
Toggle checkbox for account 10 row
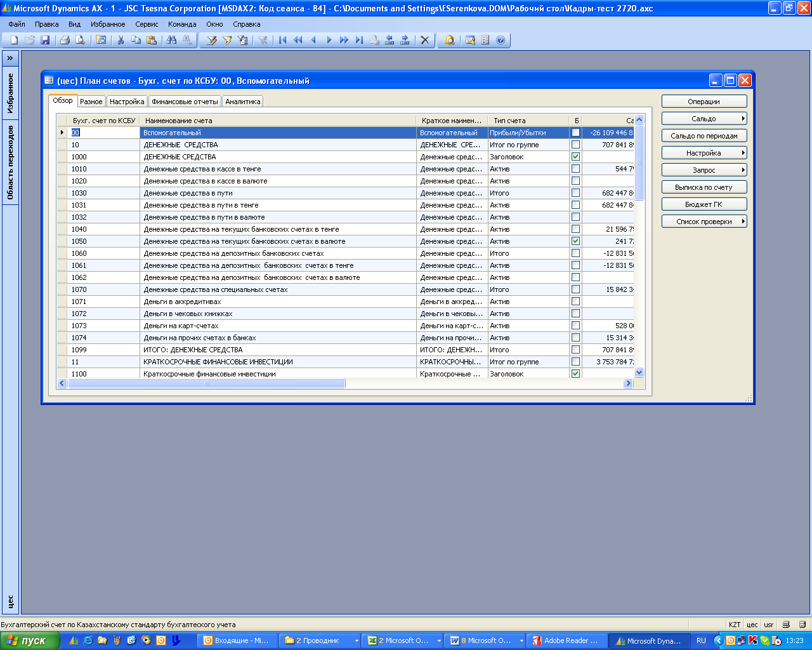tap(575, 145)
